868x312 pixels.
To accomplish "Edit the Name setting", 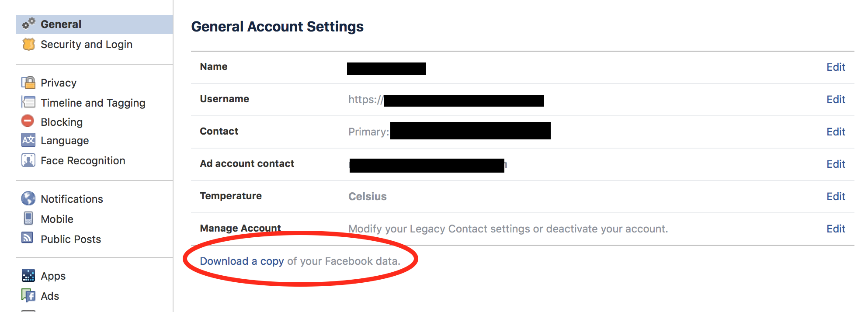I will 836,67.
